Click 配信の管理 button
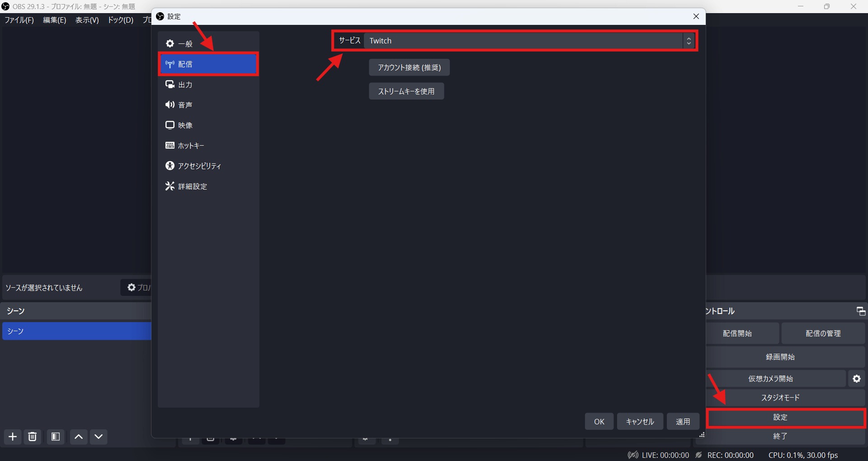Screen dimensions: 868x461 tap(823, 333)
